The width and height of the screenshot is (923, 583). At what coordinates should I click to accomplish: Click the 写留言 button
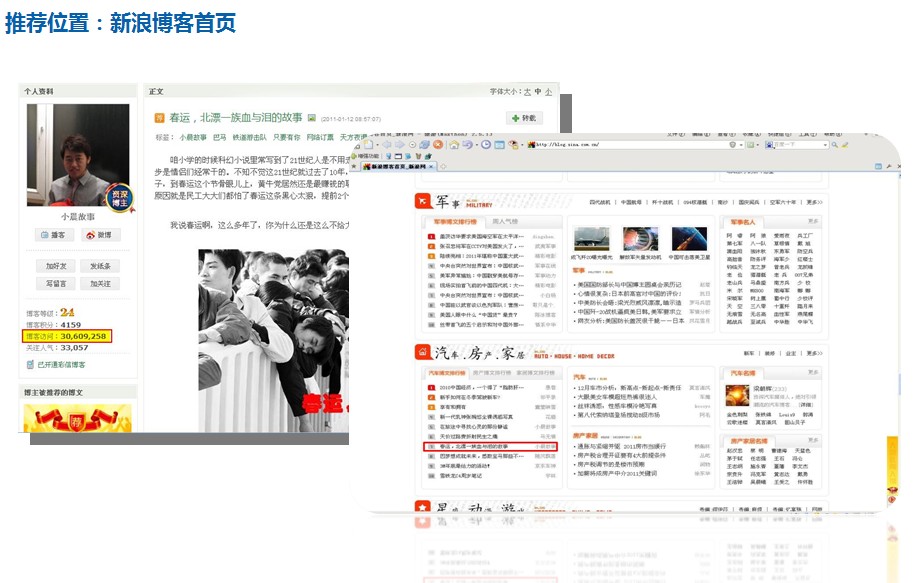[56, 284]
